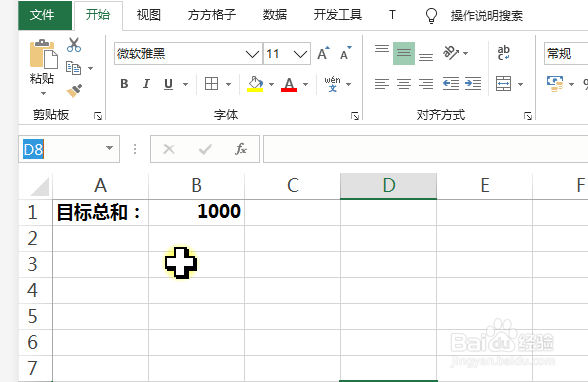
Task: Select column A header
Action: pos(100,186)
